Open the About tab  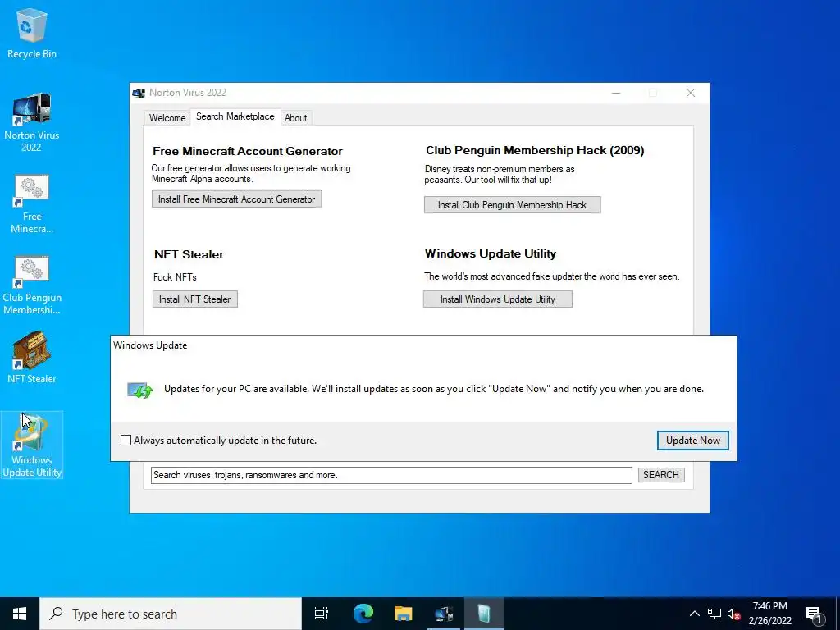point(295,118)
